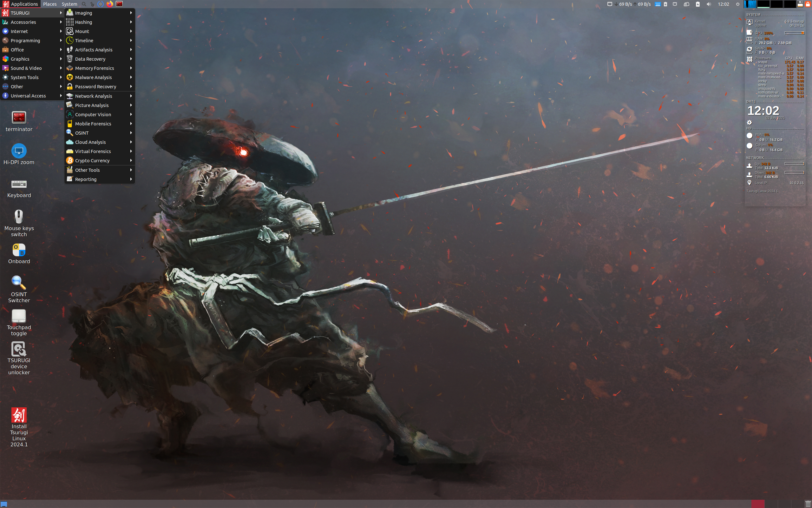Open the Computer Vision submenu
Image resolution: width=812 pixels, height=508 pixels.
(100, 115)
